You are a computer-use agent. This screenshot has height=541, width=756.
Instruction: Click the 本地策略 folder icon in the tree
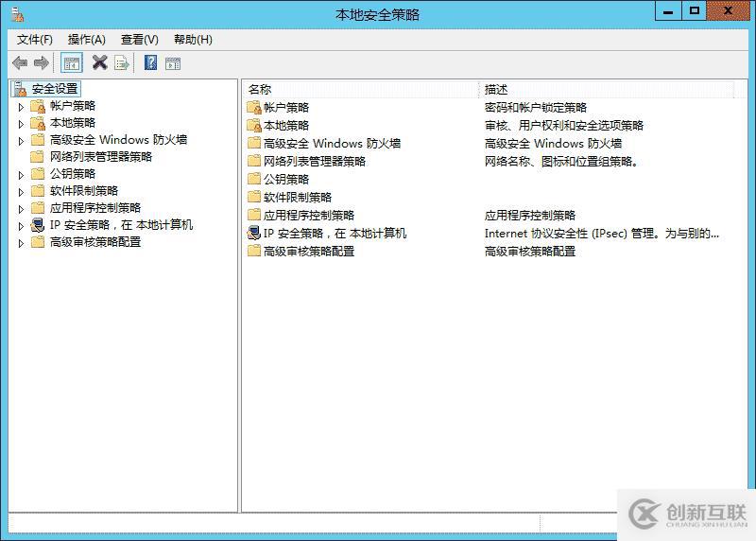coord(38,123)
